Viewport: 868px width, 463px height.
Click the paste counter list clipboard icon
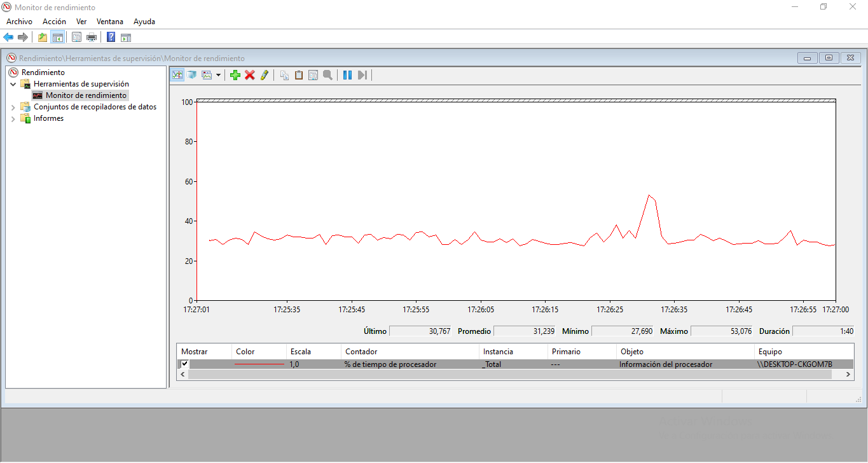pos(298,75)
